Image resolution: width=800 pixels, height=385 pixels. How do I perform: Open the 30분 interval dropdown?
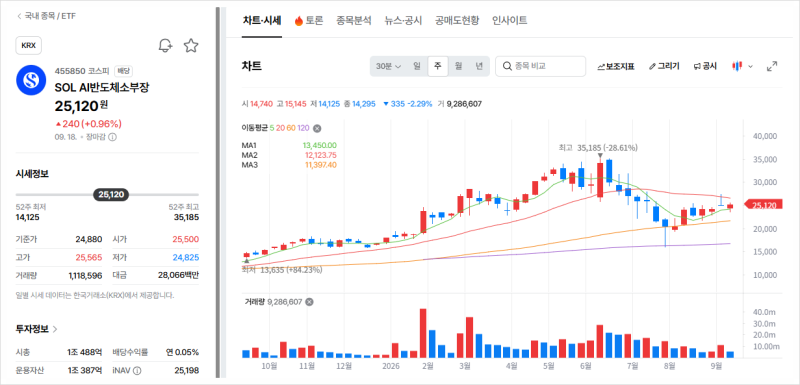point(388,66)
